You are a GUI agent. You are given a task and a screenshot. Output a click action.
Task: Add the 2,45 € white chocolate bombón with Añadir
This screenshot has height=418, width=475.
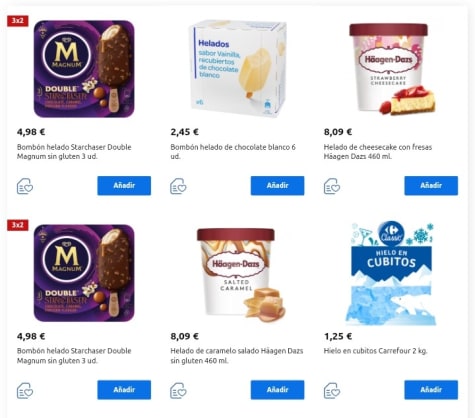pyautogui.click(x=277, y=186)
